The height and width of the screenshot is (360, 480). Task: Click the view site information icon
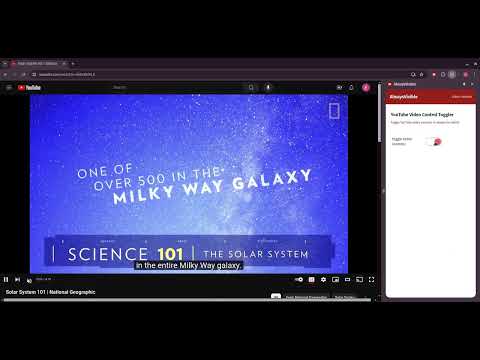(34, 74)
